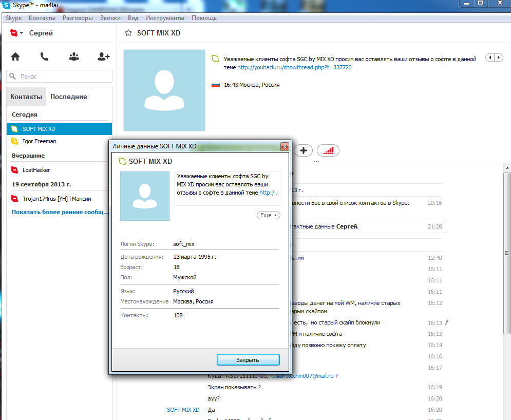This screenshot has width=511, height=420.
Task: Click the pencil edited-message icon at 16:13
Action: 447,322
